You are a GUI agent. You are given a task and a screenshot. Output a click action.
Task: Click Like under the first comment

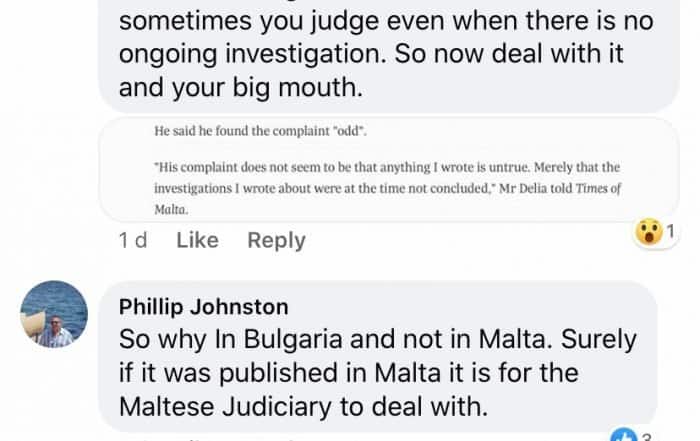[x=197, y=240]
